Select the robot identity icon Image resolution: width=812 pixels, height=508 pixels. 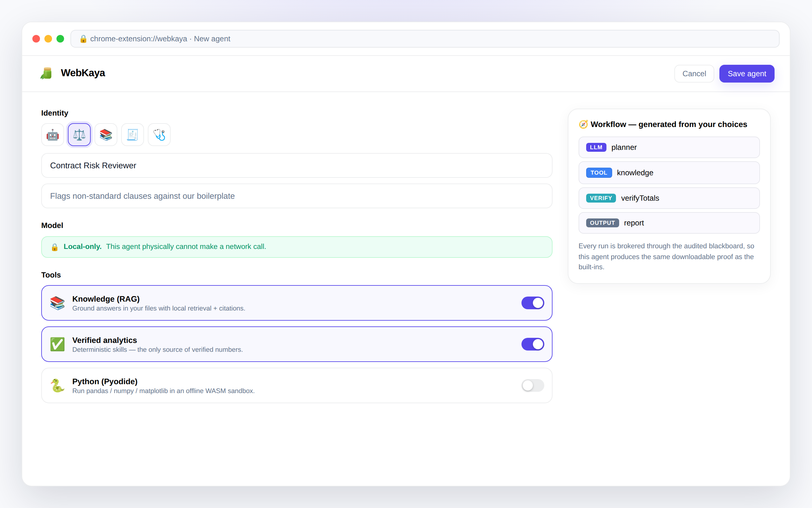click(x=53, y=135)
